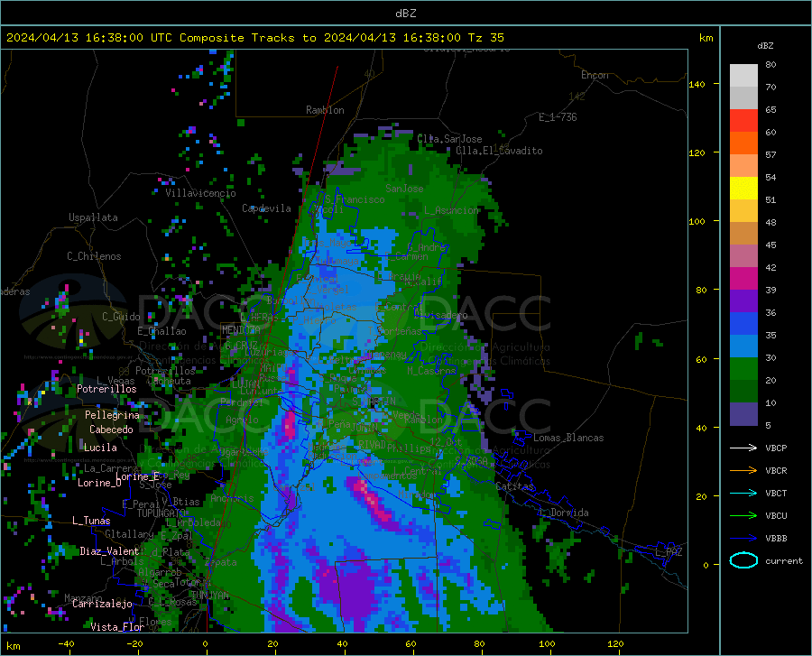Image resolution: width=812 pixels, height=656 pixels.
Task: Select the dark purple swatch above 5
Action: 743,414
